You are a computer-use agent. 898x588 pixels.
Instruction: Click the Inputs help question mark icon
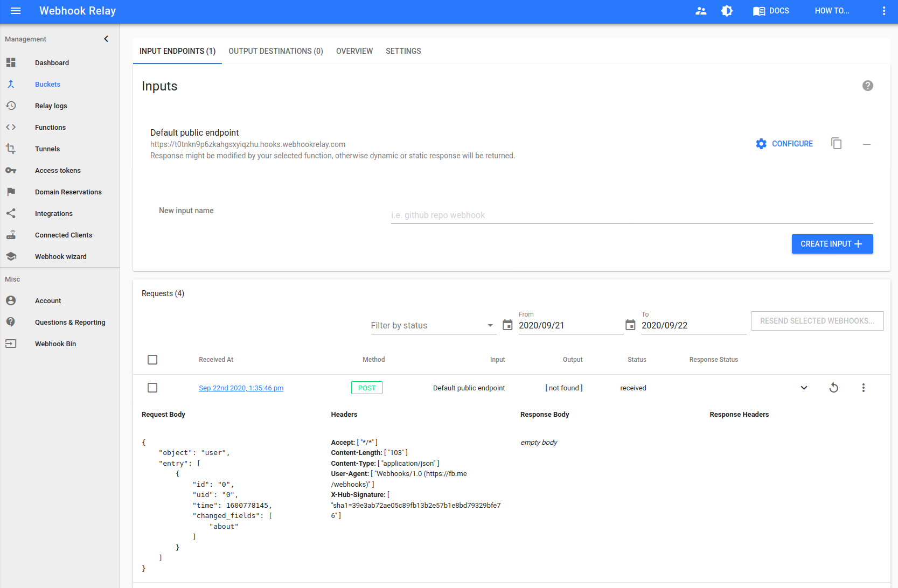tap(867, 86)
